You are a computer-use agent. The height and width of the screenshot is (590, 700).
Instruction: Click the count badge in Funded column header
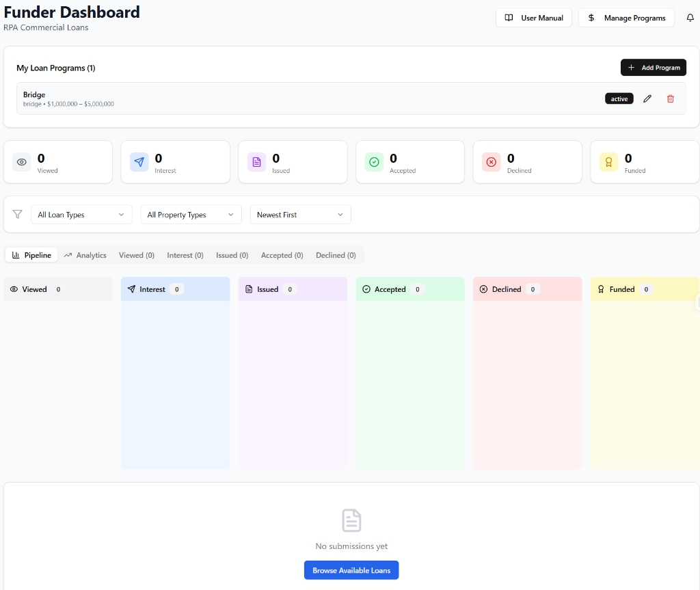pyautogui.click(x=646, y=289)
